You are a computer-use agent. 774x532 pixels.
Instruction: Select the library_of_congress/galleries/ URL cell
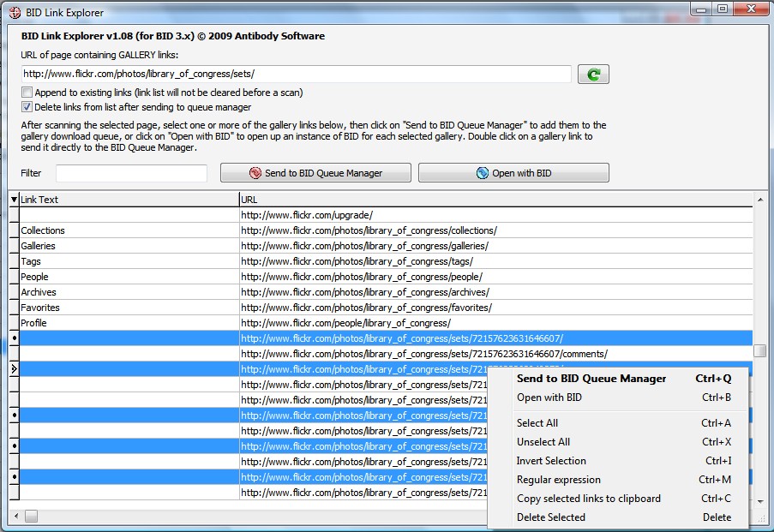(496, 246)
